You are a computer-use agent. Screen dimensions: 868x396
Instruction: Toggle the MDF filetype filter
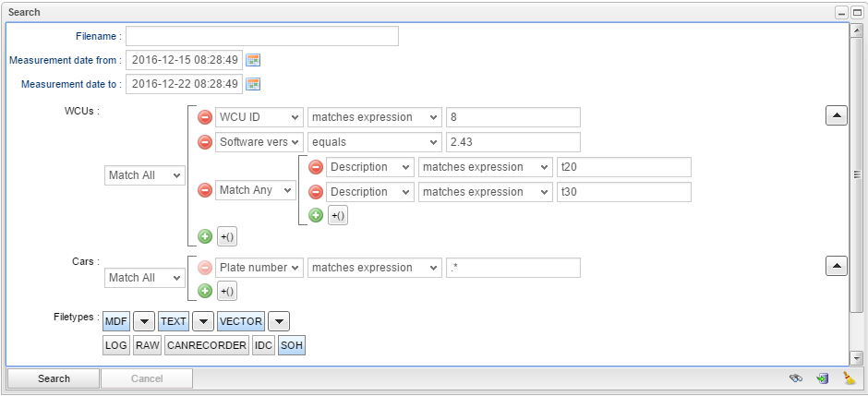click(x=116, y=321)
